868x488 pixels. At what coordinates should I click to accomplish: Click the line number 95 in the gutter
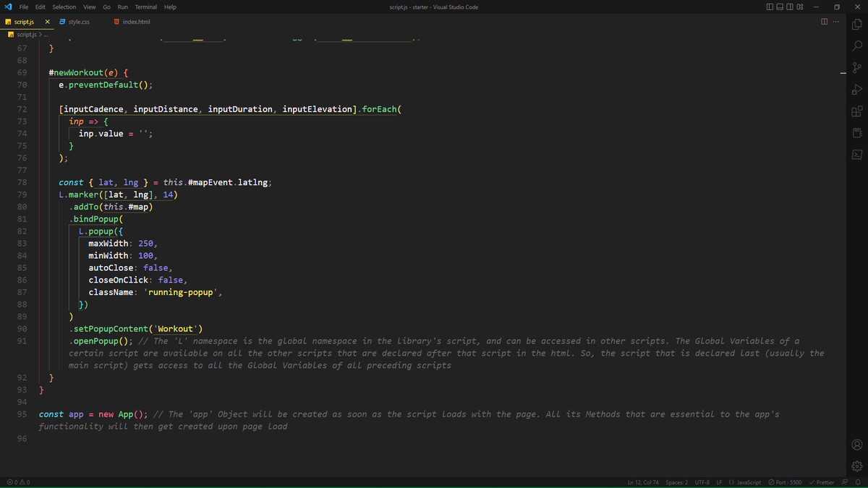pyautogui.click(x=22, y=414)
